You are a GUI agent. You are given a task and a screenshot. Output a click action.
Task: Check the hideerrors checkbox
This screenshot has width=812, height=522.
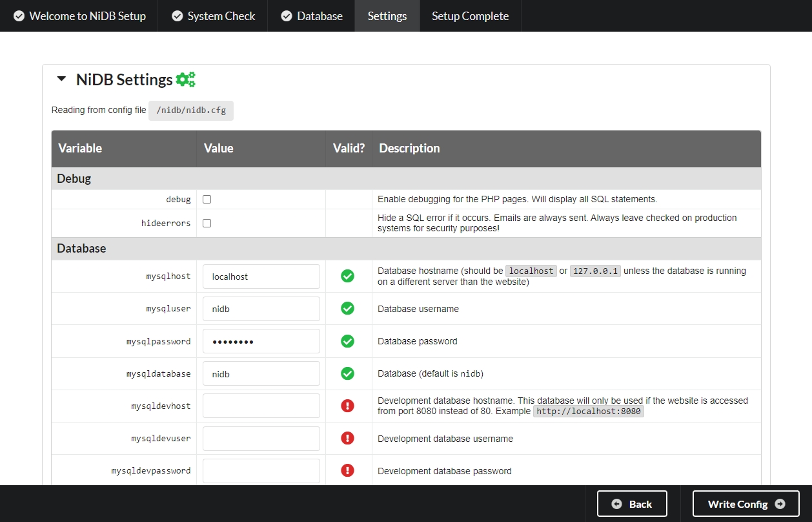(x=207, y=224)
